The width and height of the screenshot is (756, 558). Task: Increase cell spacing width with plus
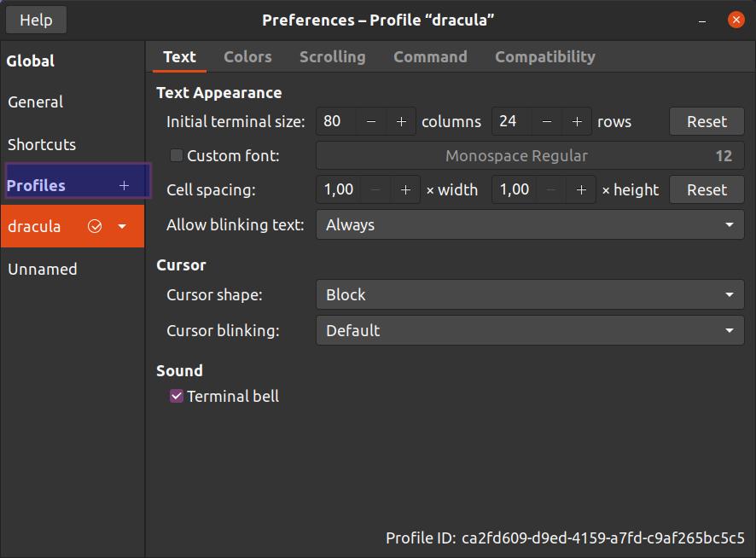click(x=405, y=190)
